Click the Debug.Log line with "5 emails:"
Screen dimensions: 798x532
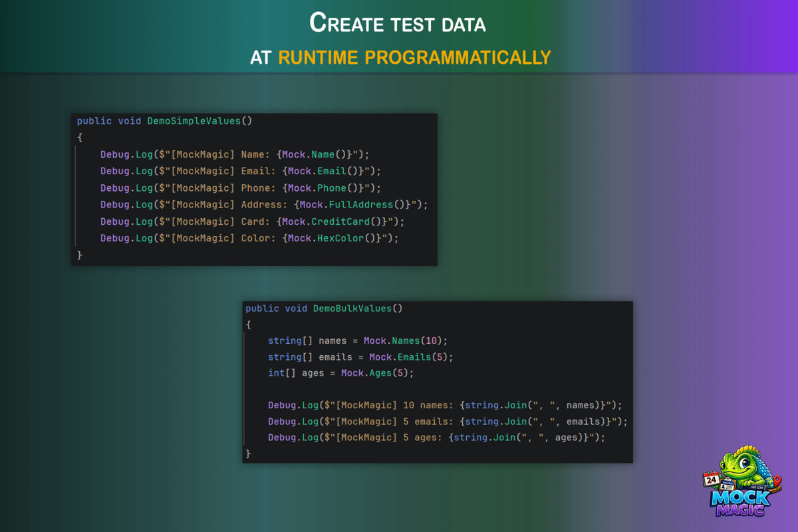[448, 422]
